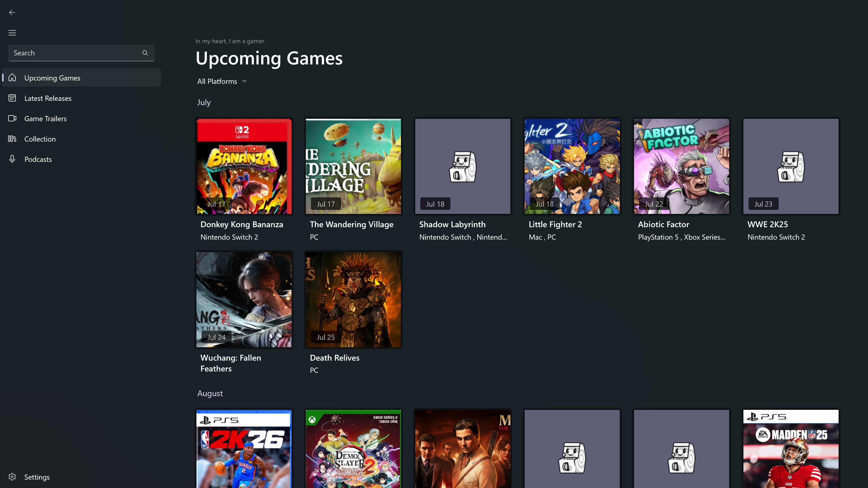
Task: Switch to Podcasts section
Action: pyautogui.click(x=82, y=159)
